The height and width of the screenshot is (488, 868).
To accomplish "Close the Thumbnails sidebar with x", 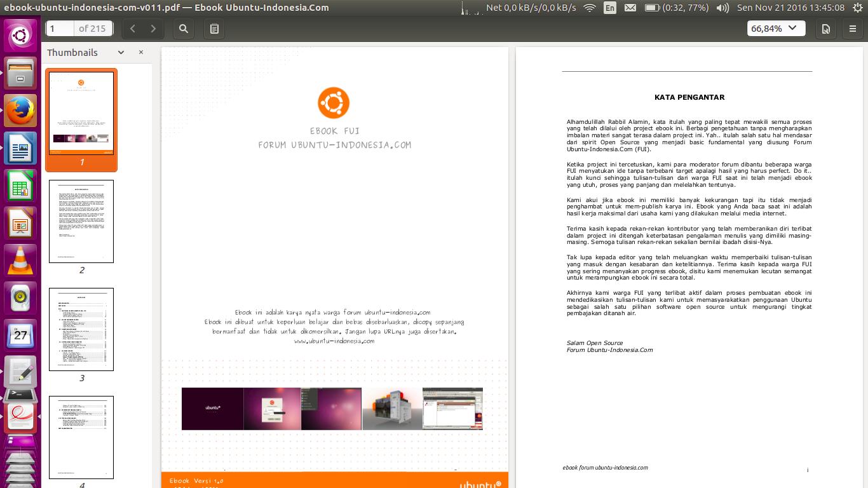I will [x=141, y=52].
